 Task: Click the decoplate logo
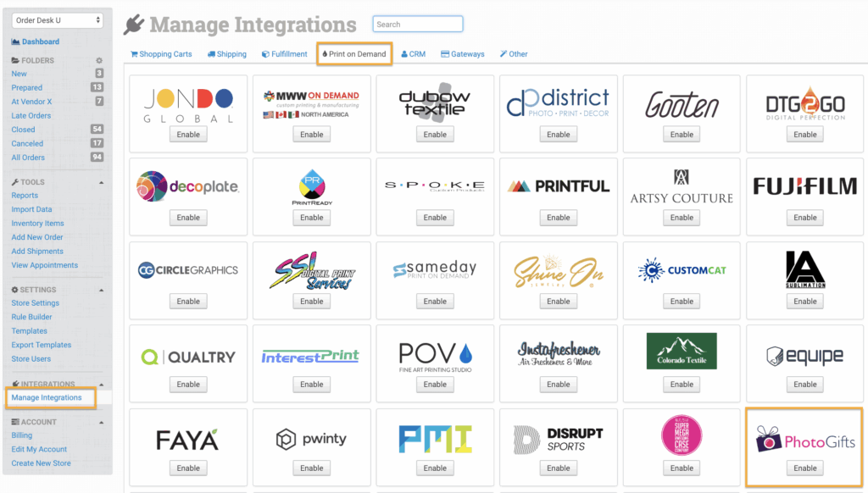(188, 186)
